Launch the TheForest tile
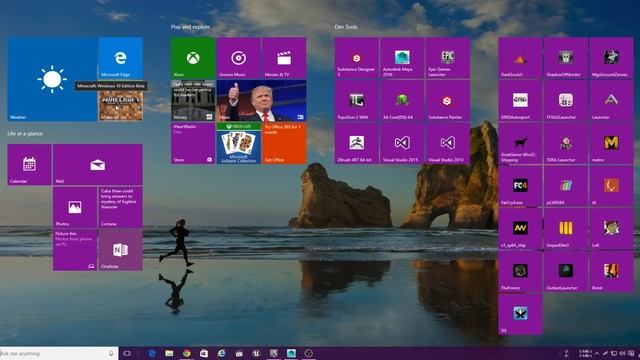The width and height of the screenshot is (640, 360). pyautogui.click(x=520, y=271)
